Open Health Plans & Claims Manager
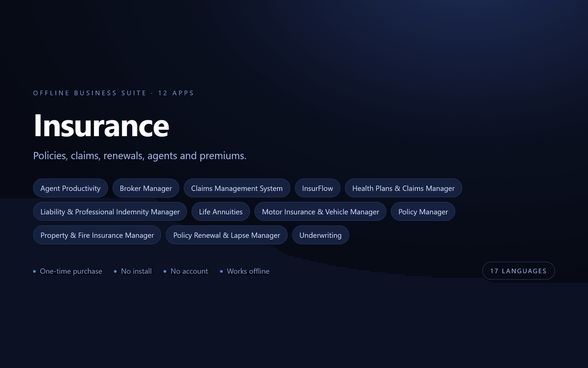The image size is (588, 368). pos(403,188)
